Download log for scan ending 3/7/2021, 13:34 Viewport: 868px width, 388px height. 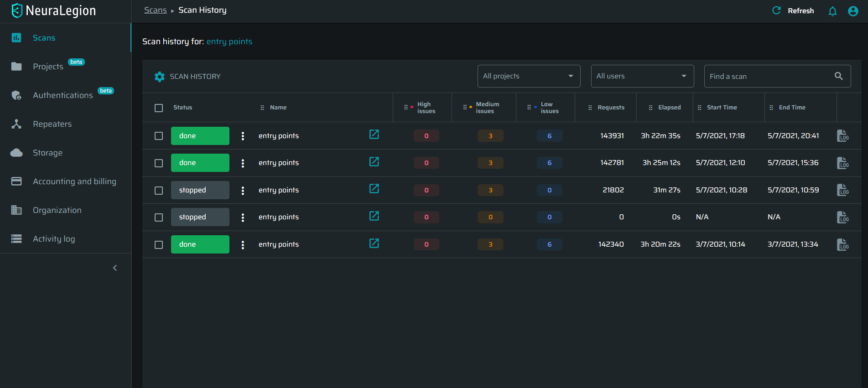click(843, 244)
